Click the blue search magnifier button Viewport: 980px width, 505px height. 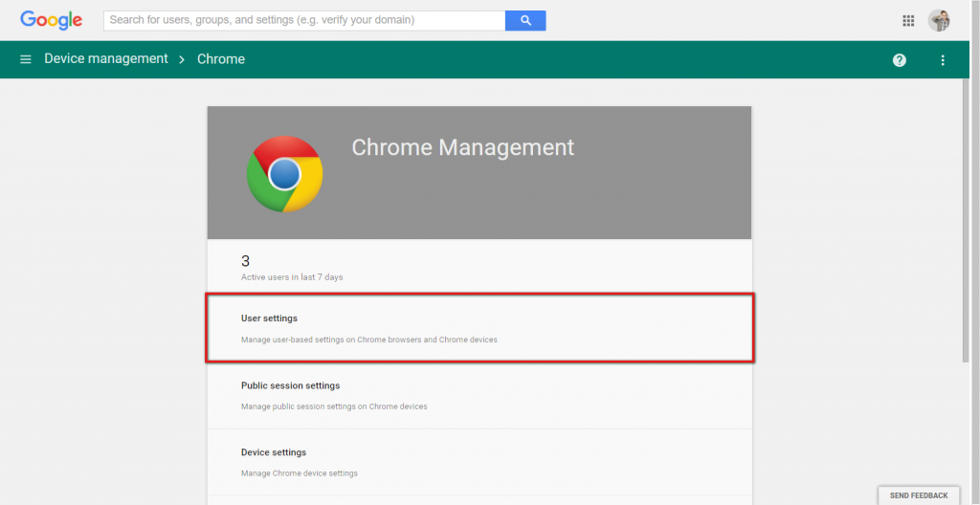point(525,20)
